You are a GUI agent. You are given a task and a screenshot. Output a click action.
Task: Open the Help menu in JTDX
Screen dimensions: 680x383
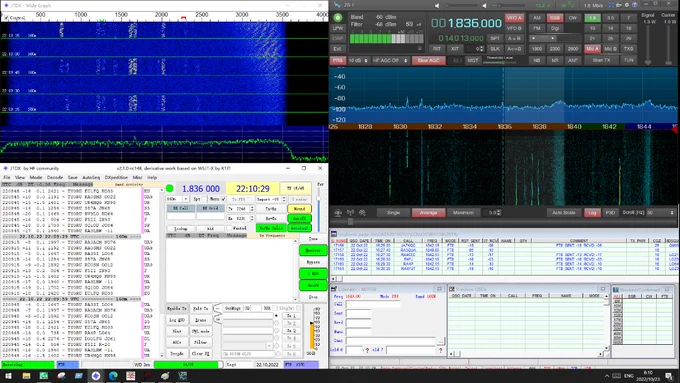pos(152,177)
